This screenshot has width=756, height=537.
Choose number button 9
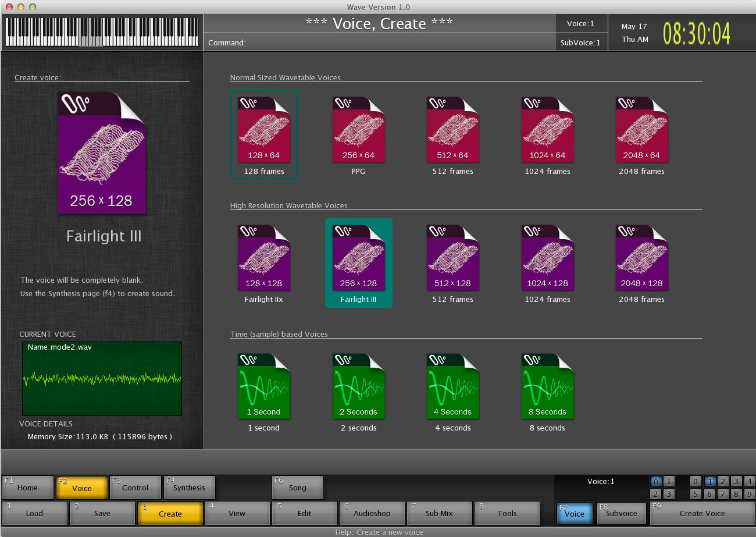pos(750,494)
